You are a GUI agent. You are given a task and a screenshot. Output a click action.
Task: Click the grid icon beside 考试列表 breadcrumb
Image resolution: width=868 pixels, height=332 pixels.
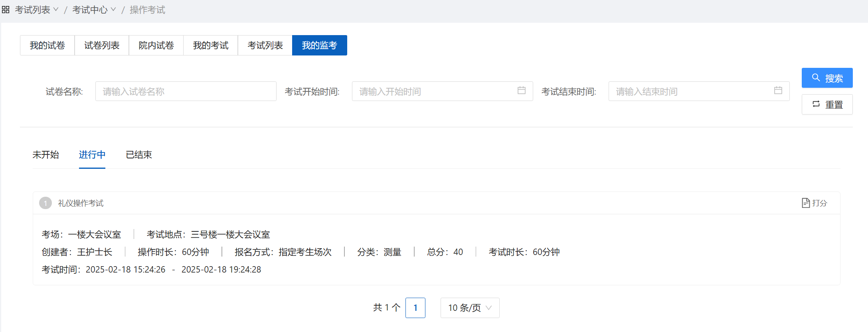point(6,10)
